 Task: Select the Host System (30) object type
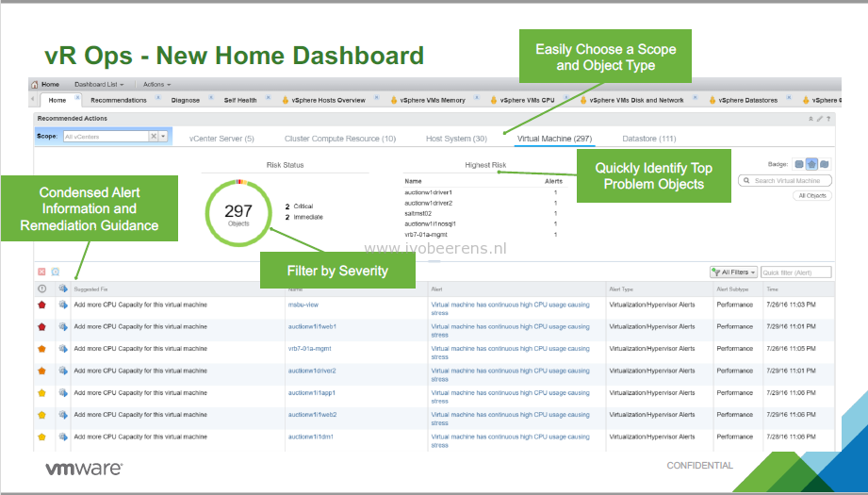click(456, 139)
